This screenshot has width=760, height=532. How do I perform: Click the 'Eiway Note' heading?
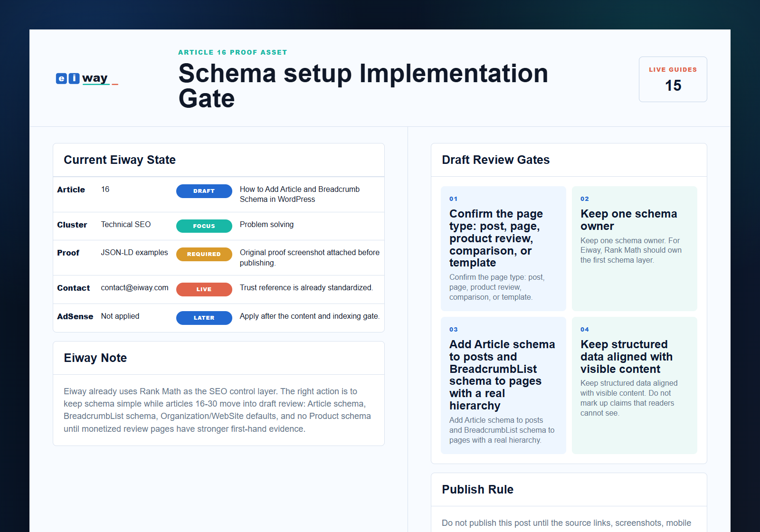tap(95, 358)
